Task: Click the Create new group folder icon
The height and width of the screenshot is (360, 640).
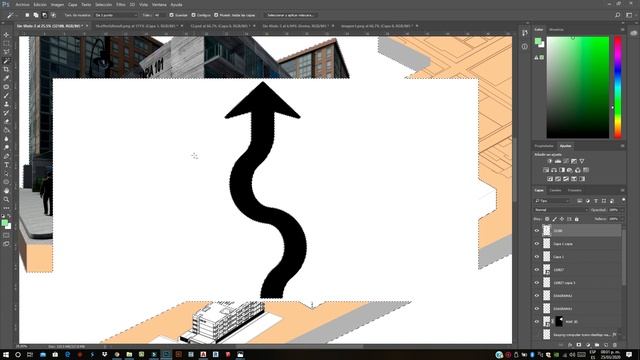Action: tap(597, 345)
